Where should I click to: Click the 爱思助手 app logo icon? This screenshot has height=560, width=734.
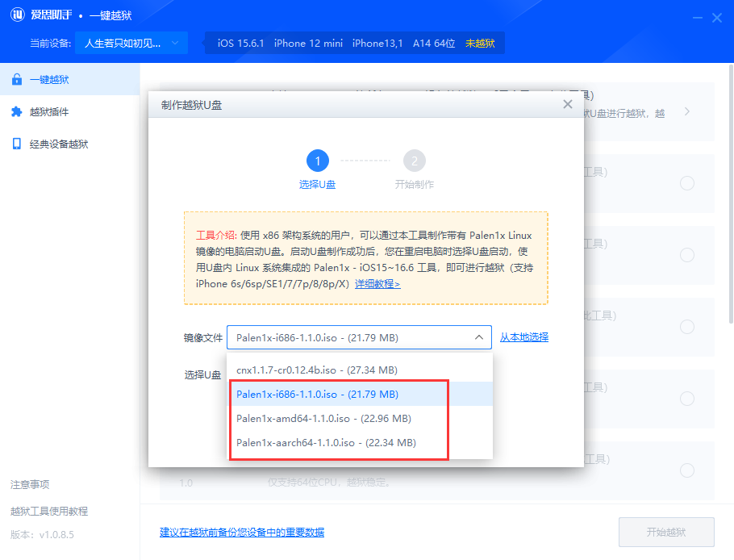coord(18,15)
